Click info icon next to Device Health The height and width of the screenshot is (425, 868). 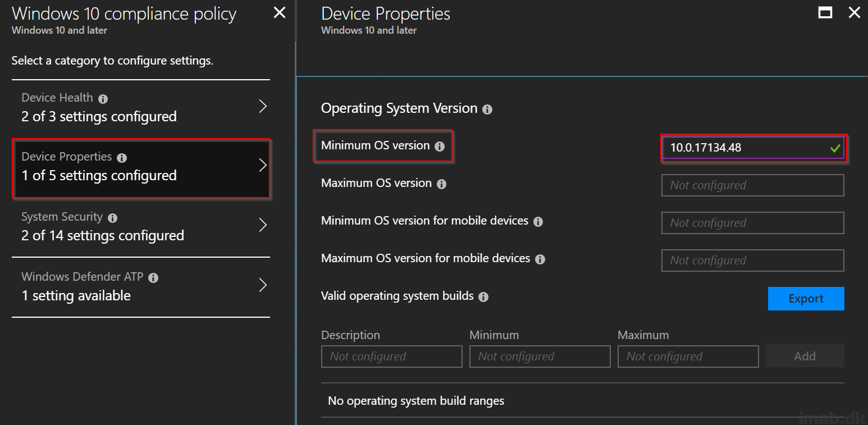click(x=103, y=99)
